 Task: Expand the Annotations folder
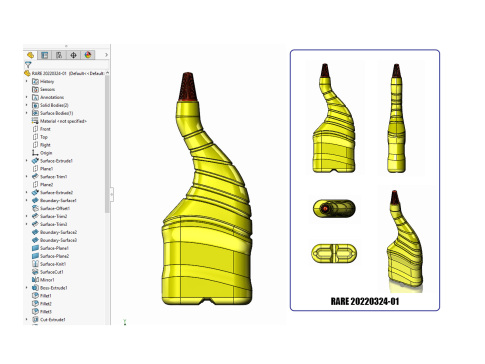pyautogui.click(x=27, y=97)
